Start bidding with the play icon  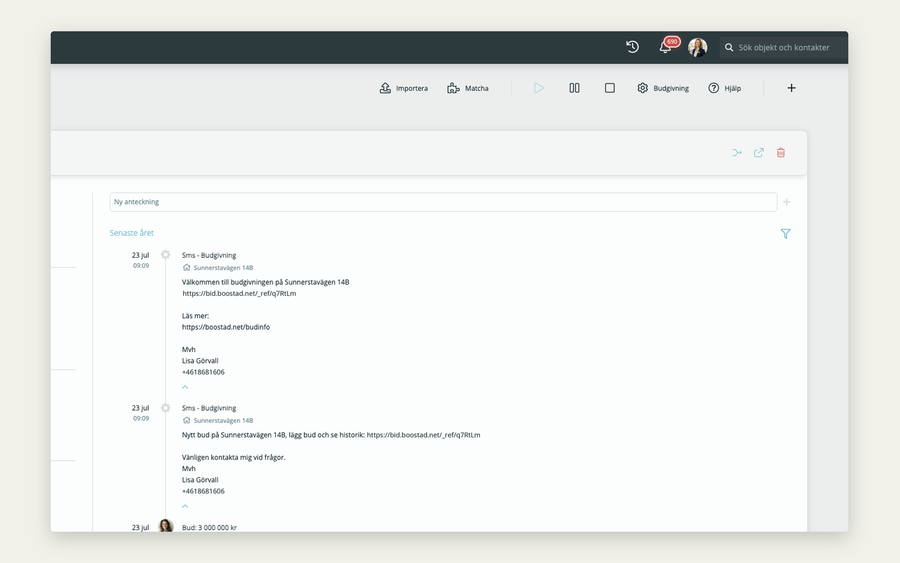(x=538, y=88)
